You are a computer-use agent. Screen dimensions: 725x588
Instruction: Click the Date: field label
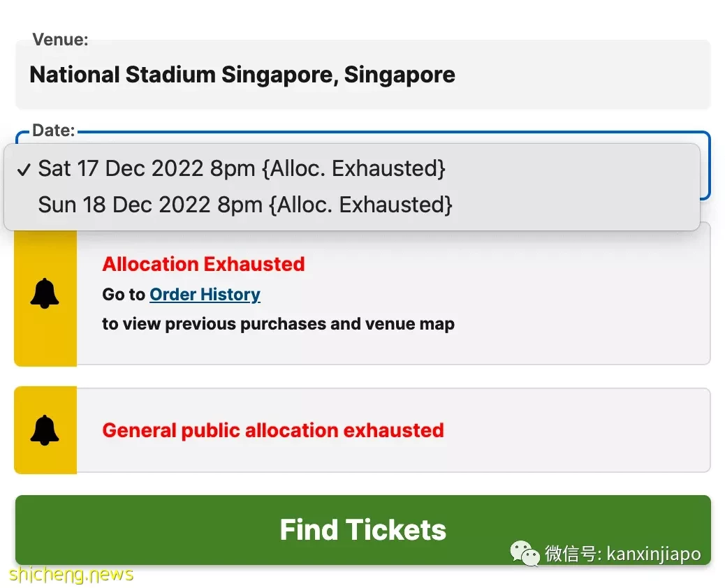[54, 131]
